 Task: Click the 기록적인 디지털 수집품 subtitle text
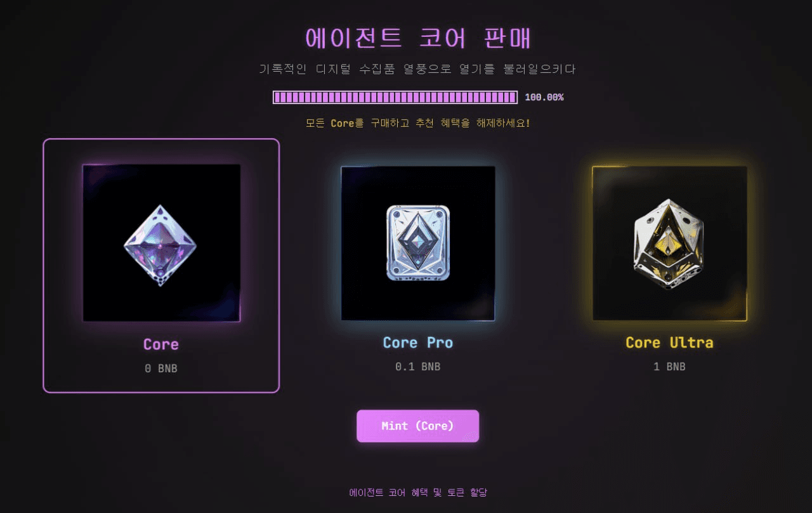pyautogui.click(x=418, y=69)
